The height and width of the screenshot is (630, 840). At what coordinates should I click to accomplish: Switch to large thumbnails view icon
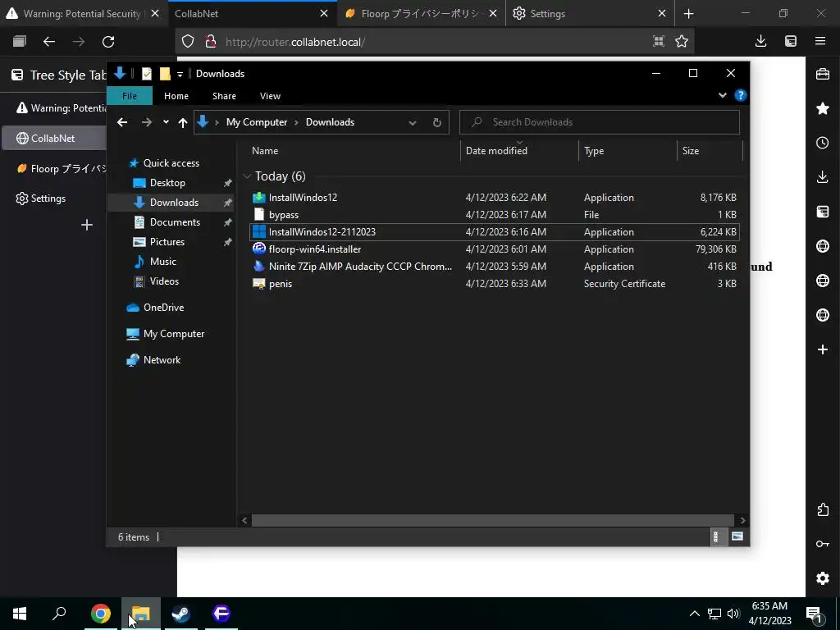click(x=737, y=536)
